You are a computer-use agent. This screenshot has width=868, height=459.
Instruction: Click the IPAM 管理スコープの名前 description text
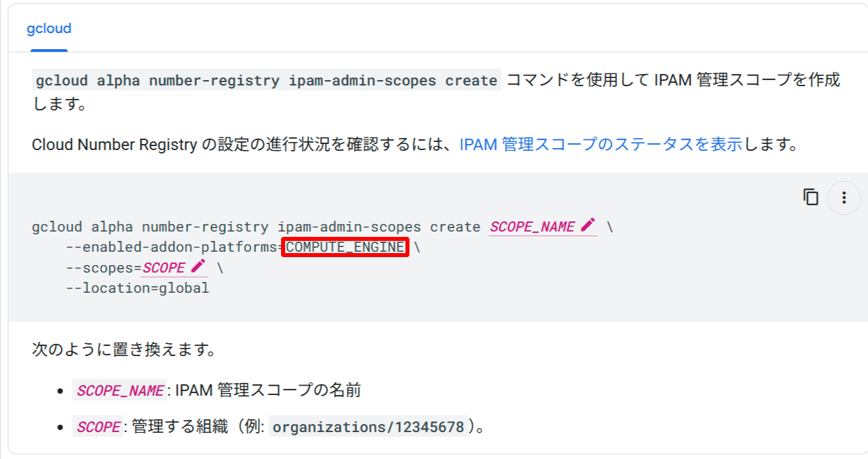pyautogui.click(x=268, y=390)
